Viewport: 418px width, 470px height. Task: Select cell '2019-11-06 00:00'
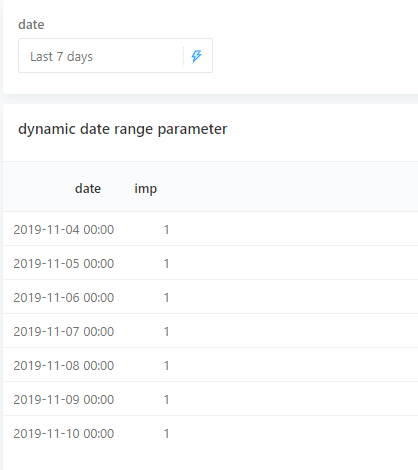(x=64, y=298)
